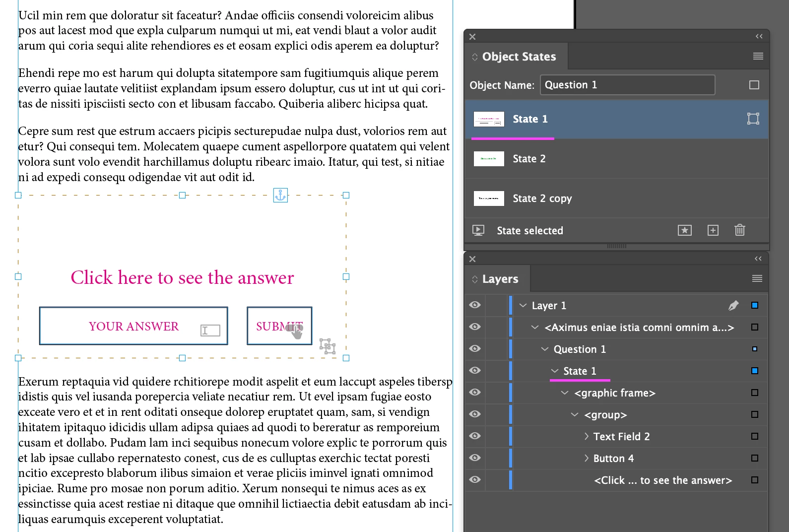Collapse Layers panel with double arrows
The height and width of the screenshot is (532, 789).
point(758,259)
